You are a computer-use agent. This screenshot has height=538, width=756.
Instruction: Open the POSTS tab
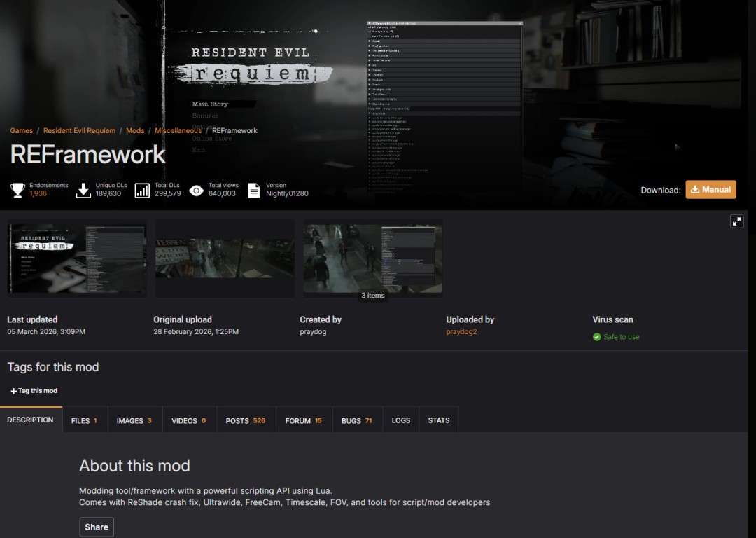tap(245, 421)
